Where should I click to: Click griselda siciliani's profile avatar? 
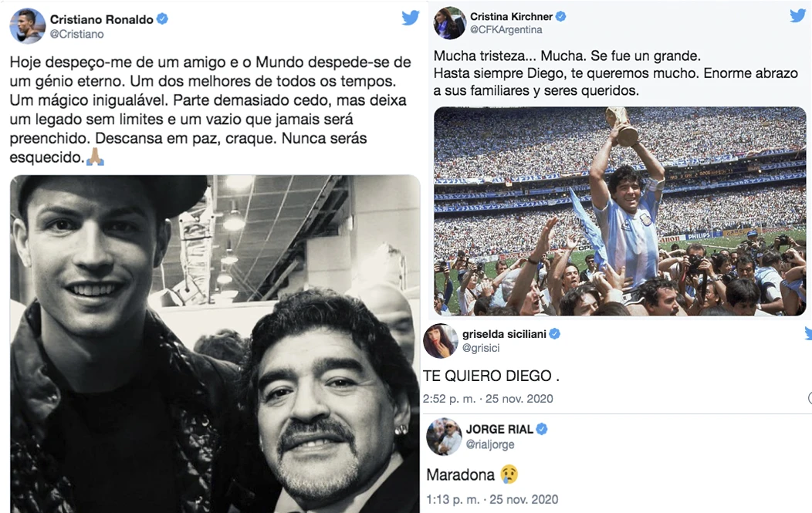(x=441, y=341)
